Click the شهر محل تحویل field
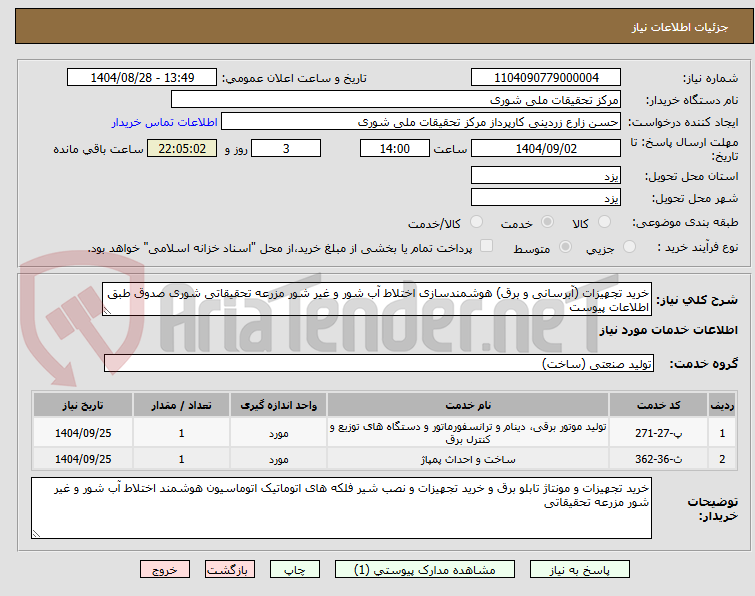This screenshot has height=596, width=755. point(546,198)
